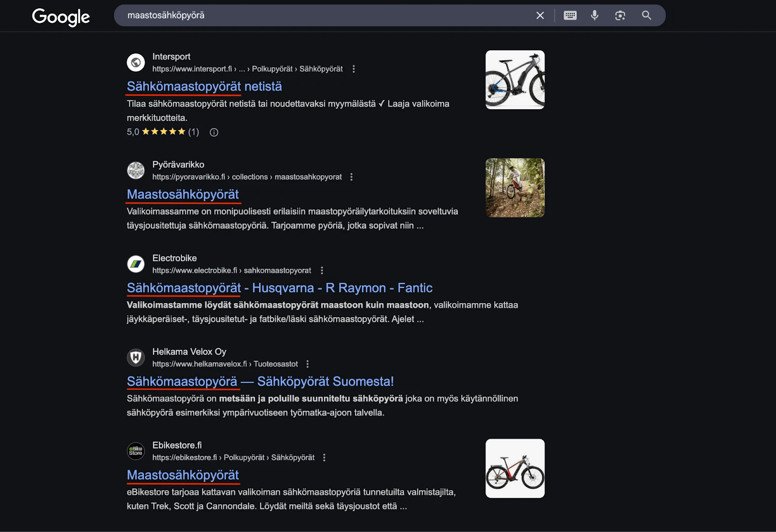Open the Sähkömaastopyörät netistä link

(x=204, y=86)
